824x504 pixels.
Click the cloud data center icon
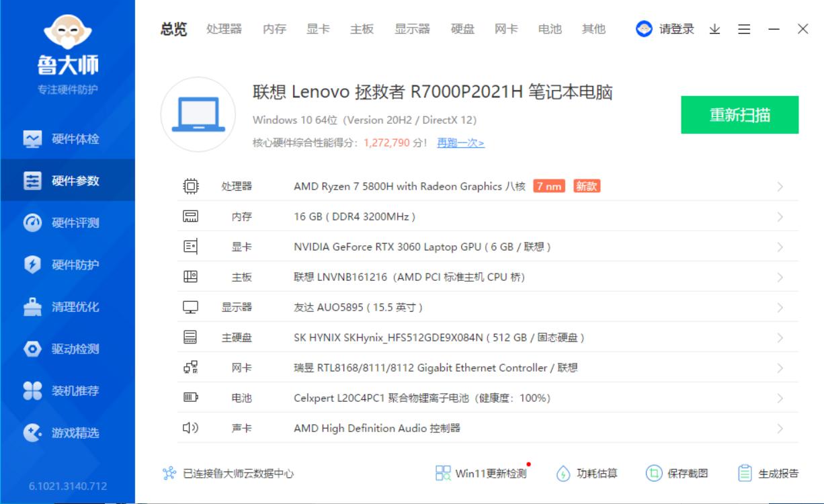tap(169, 473)
